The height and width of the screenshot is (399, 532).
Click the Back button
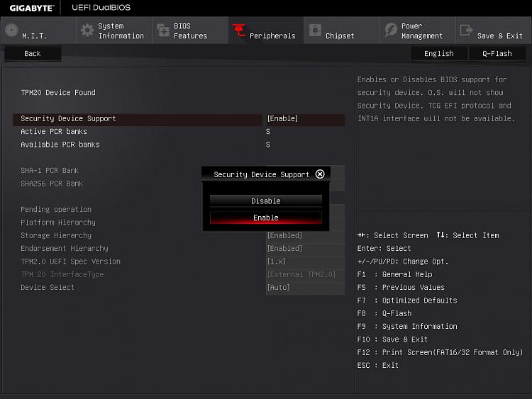(x=33, y=54)
